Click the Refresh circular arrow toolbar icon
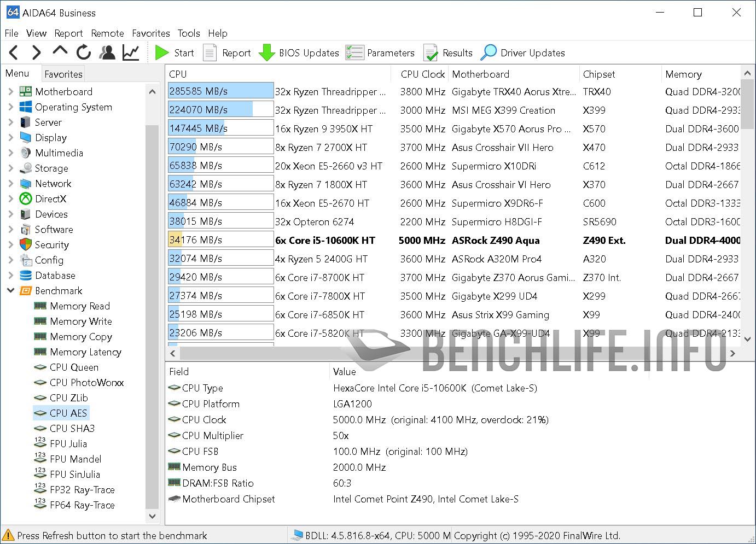 pyautogui.click(x=84, y=52)
